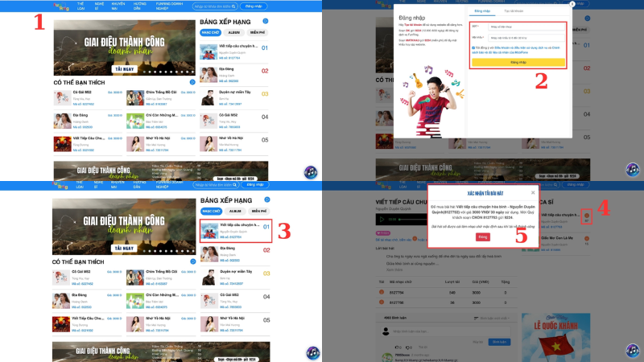Open the Lễ Quốc Khánh banner
Viewport: 644px width, 362px height.
pos(555,337)
